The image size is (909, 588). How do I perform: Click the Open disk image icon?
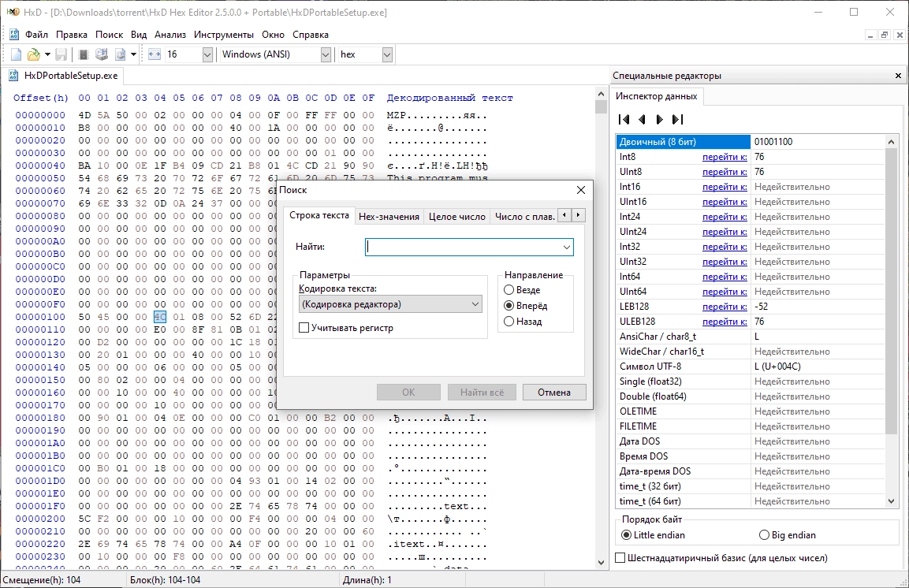(121, 54)
